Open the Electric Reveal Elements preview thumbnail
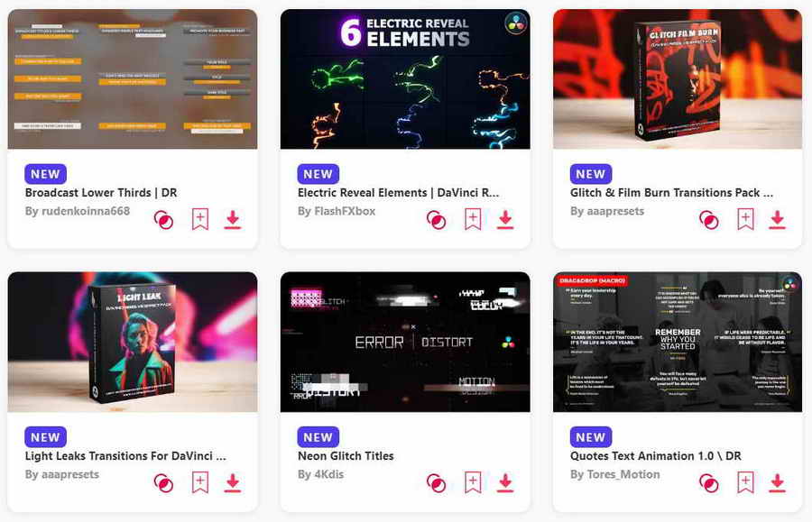The height and width of the screenshot is (522, 812). 405,78
